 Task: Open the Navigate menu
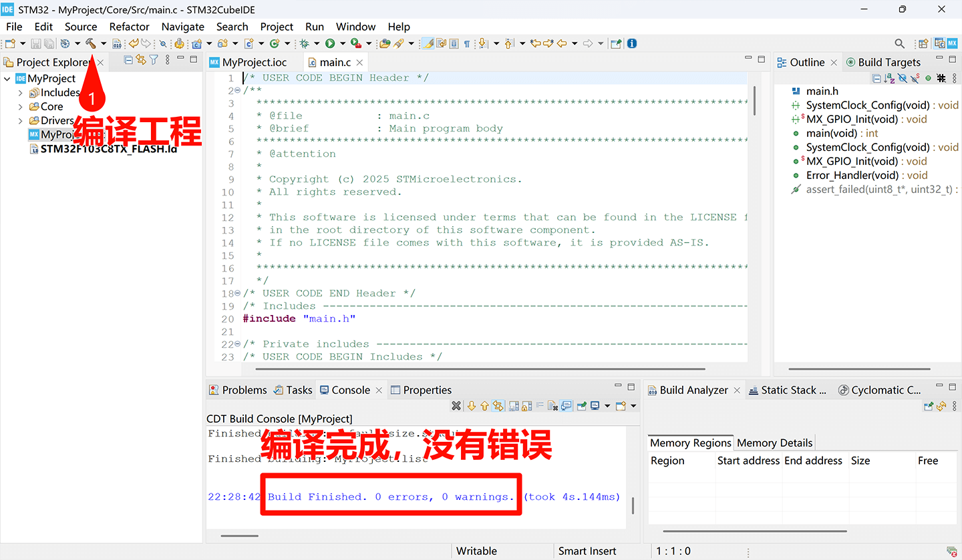tap(182, 27)
